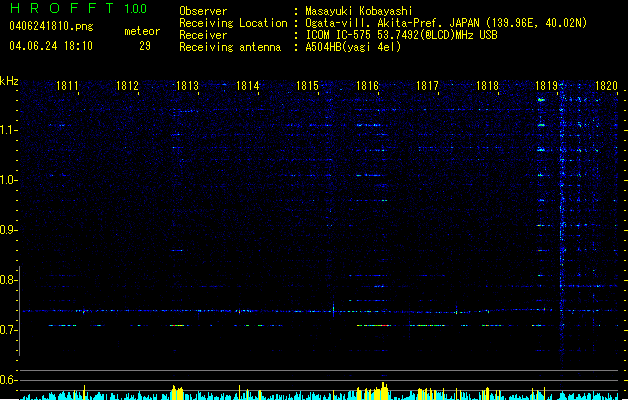Click the meteor count value 29
This screenshot has height=400, width=629.
click(145, 46)
